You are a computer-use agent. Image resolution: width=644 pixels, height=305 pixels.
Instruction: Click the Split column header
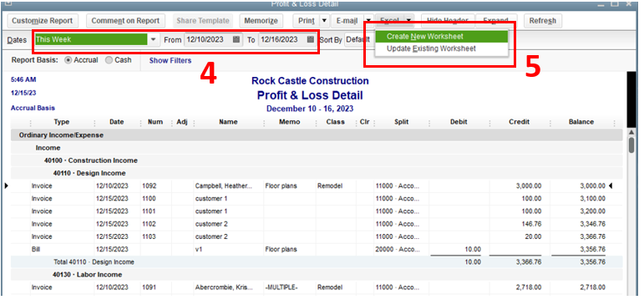(401, 122)
